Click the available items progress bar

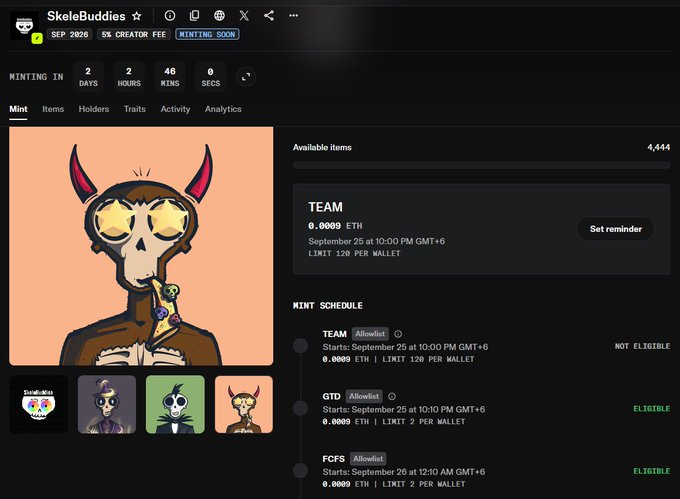[x=481, y=165]
